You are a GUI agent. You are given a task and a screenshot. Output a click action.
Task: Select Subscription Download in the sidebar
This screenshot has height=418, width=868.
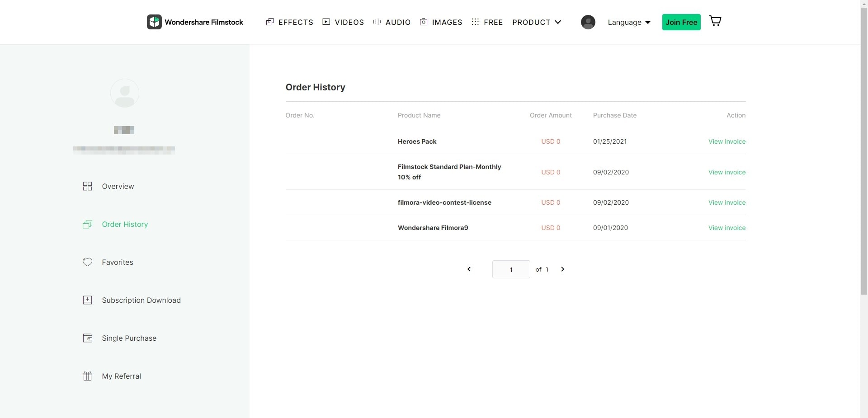(141, 300)
